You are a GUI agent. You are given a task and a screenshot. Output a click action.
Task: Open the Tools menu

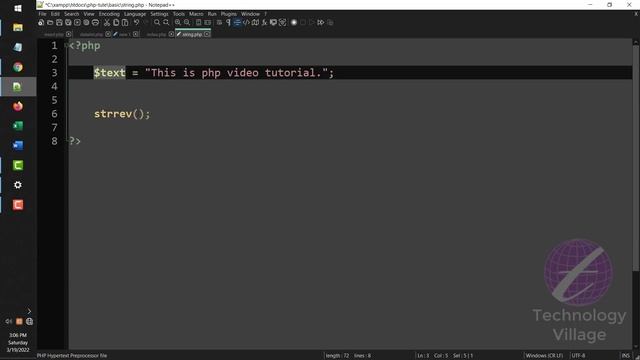179,14
